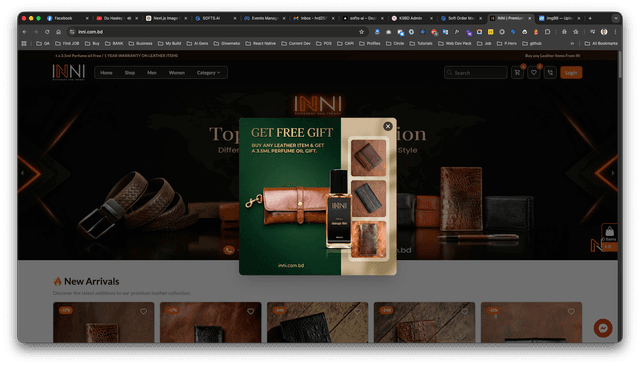Add first New Arrivals product to wishlist

[144, 311]
